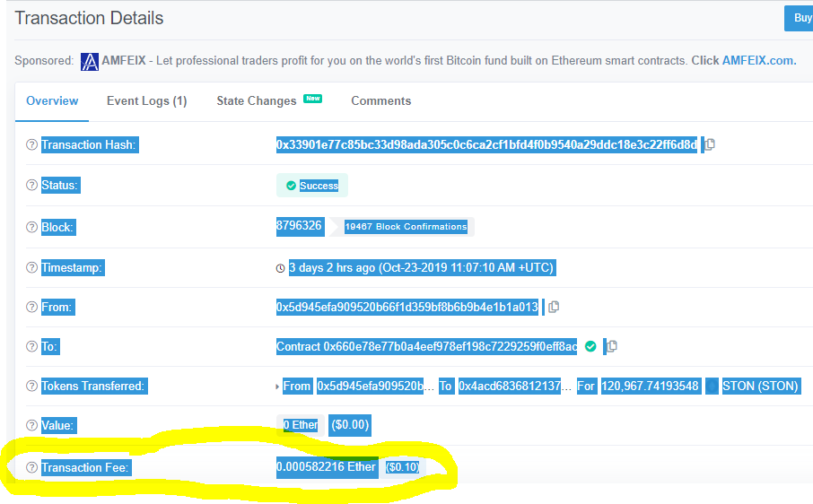Switch to the Event Logs tab

pyautogui.click(x=146, y=101)
